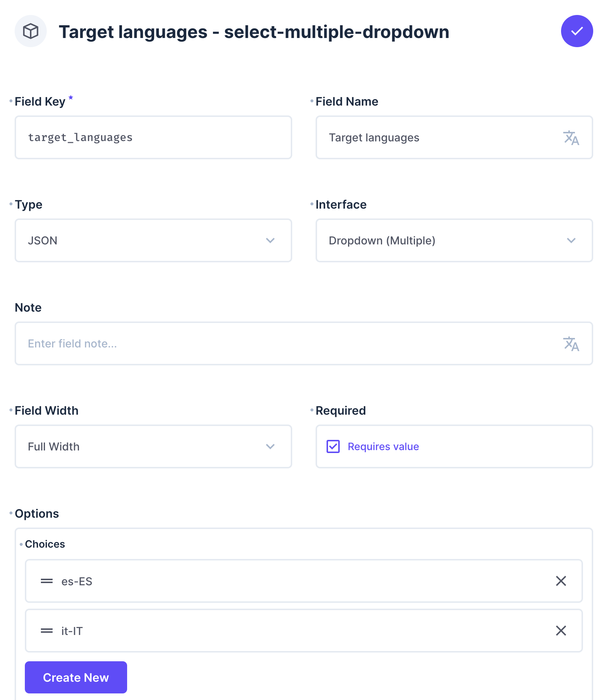The image size is (610, 700).
Task: Open translations icon in Field Name input
Action: (x=571, y=138)
